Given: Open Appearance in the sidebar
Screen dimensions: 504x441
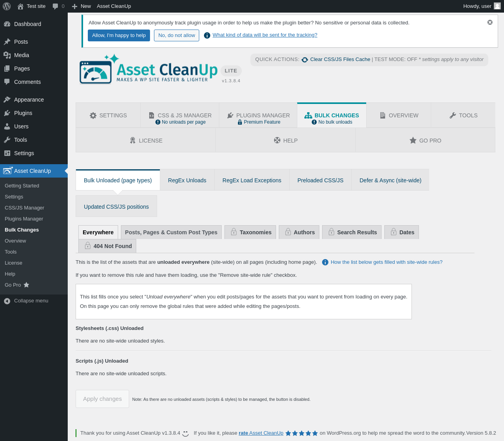Looking at the screenshot, I should [x=34, y=100].
